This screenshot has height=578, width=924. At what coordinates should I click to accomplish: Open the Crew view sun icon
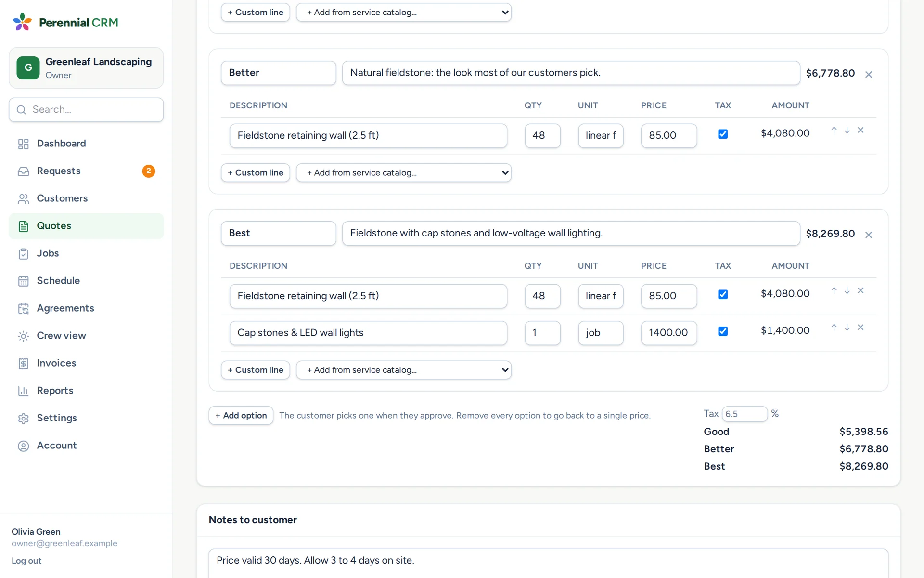[23, 336]
